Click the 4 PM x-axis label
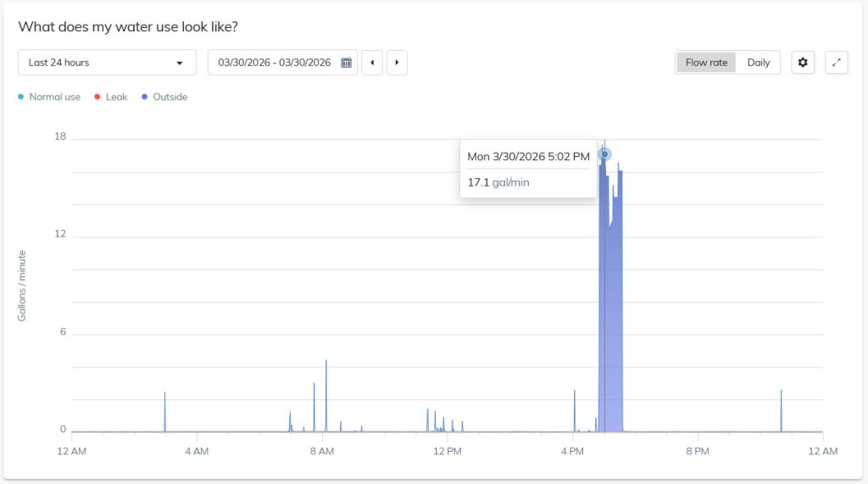Image resolution: width=868 pixels, height=484 pixels. pyautogui.click(x=572, y=451)
